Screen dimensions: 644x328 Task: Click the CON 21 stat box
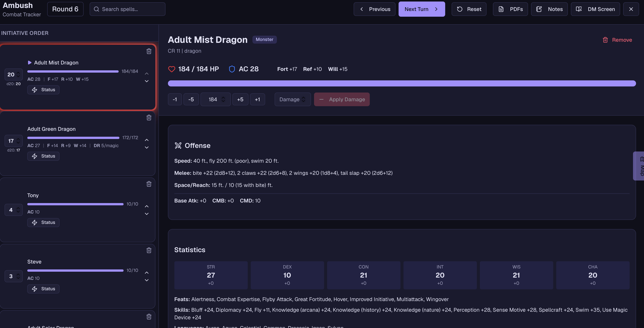(364, 275)
